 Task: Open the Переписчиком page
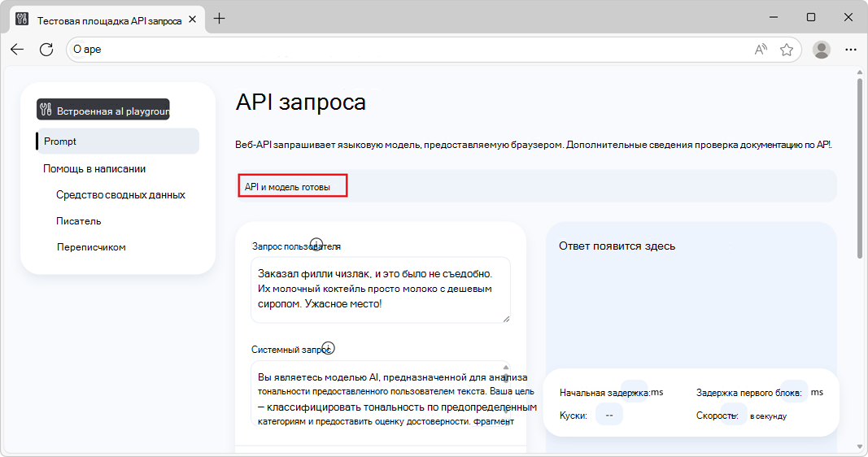click(x=91, y=246)
